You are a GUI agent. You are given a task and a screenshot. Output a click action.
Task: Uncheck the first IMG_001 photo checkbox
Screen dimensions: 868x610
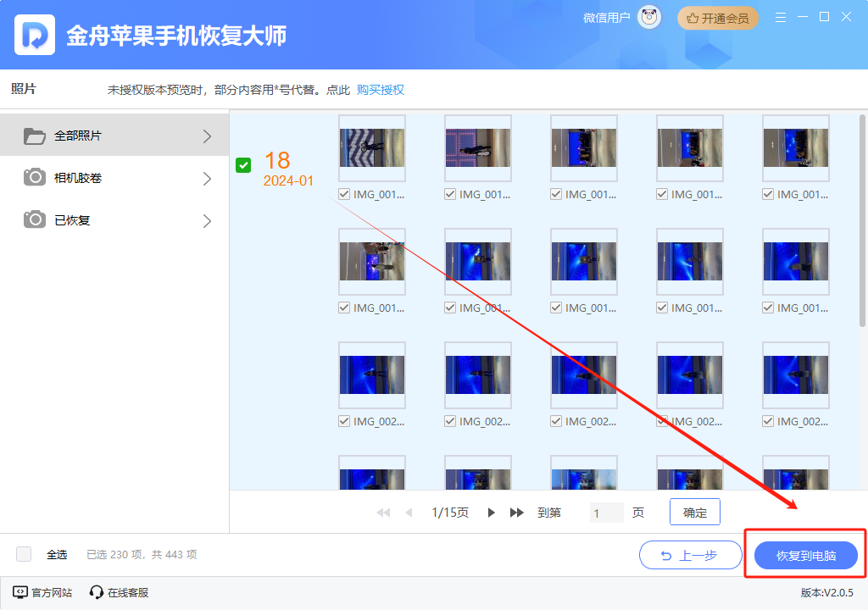coord(343,194)
